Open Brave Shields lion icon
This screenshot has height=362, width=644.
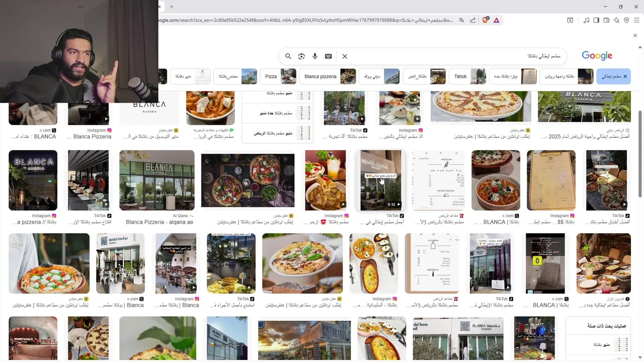pos(486,20)
